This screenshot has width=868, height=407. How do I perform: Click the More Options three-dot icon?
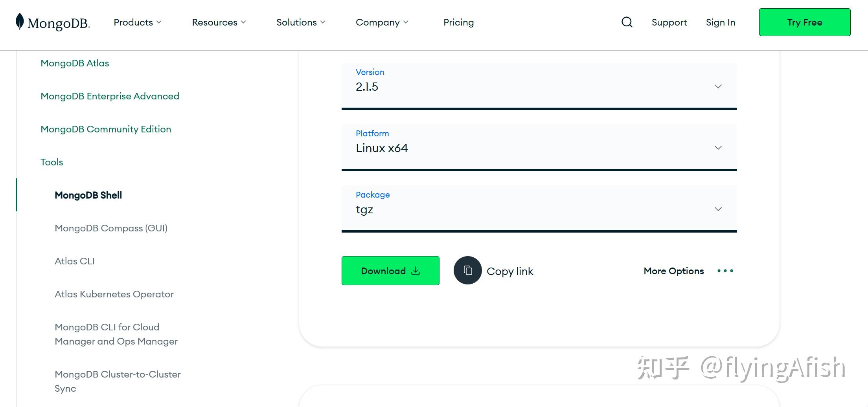pyautogui.click(x=725, y=271)
